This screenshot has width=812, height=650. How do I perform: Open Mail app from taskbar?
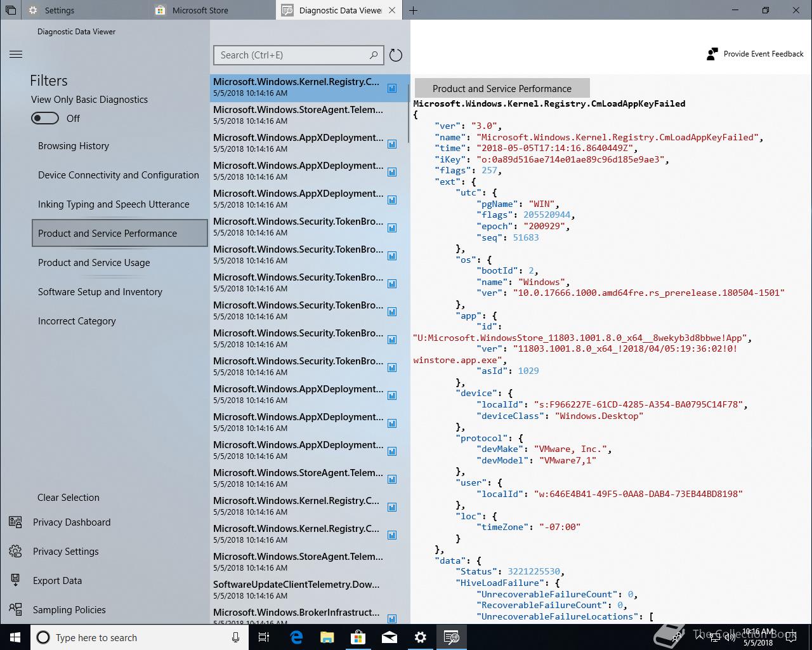point(390,637)
